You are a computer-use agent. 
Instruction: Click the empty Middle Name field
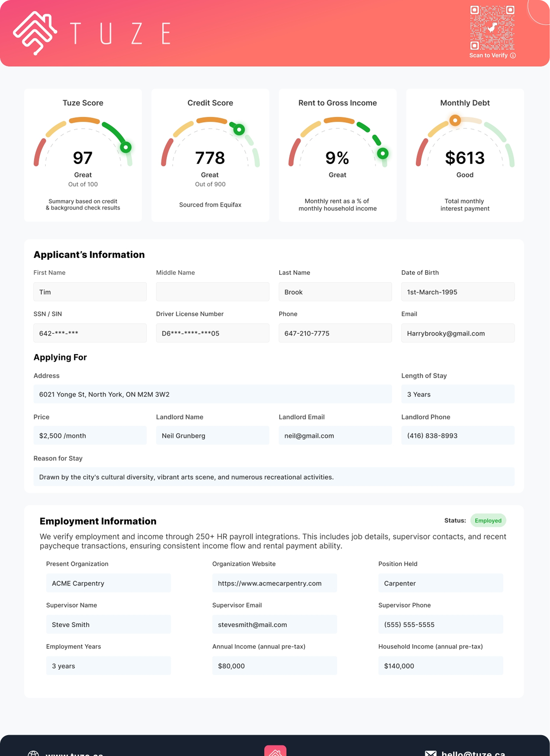212,292
